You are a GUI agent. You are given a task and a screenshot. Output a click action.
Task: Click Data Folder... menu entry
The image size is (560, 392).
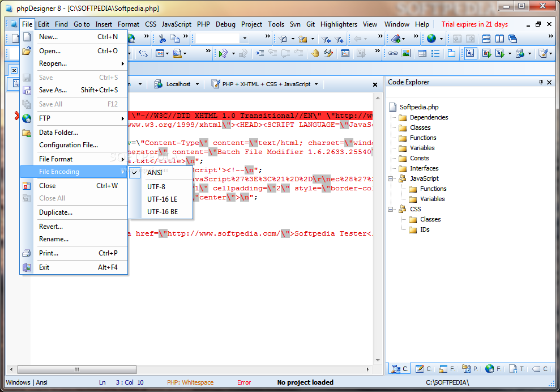tap(74, 133)
